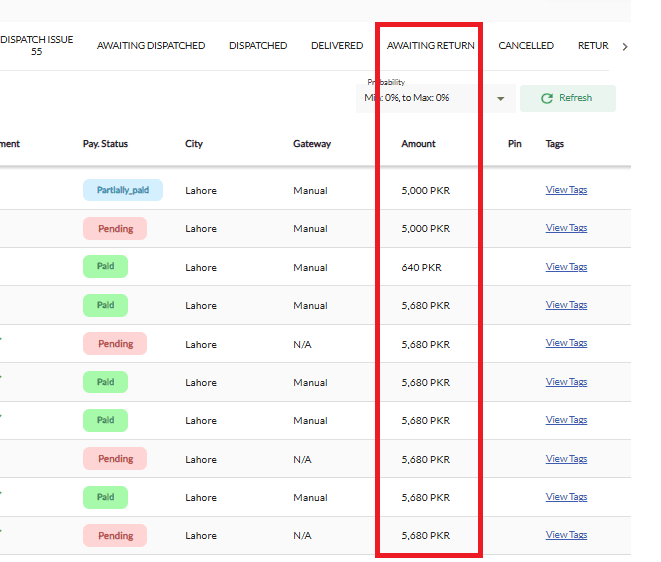661x562 pixels.
Task: Open the CANCELLED tab
Action: [526, 46]
